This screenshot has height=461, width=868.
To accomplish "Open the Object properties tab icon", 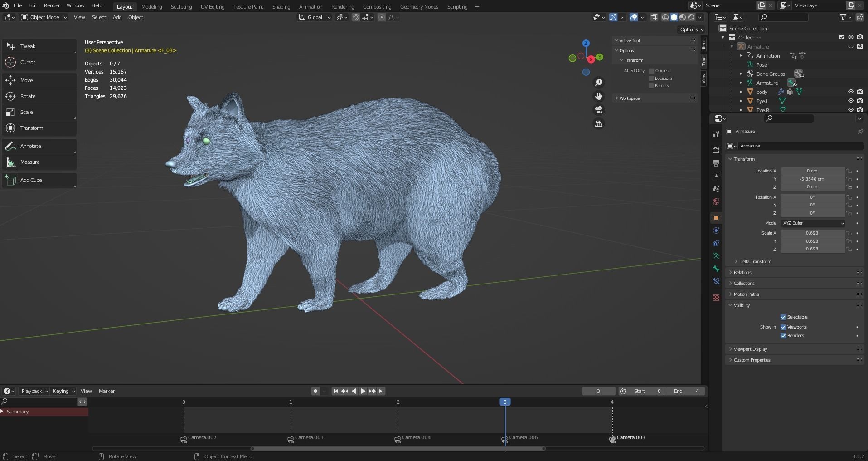I will tap(716, 218).
